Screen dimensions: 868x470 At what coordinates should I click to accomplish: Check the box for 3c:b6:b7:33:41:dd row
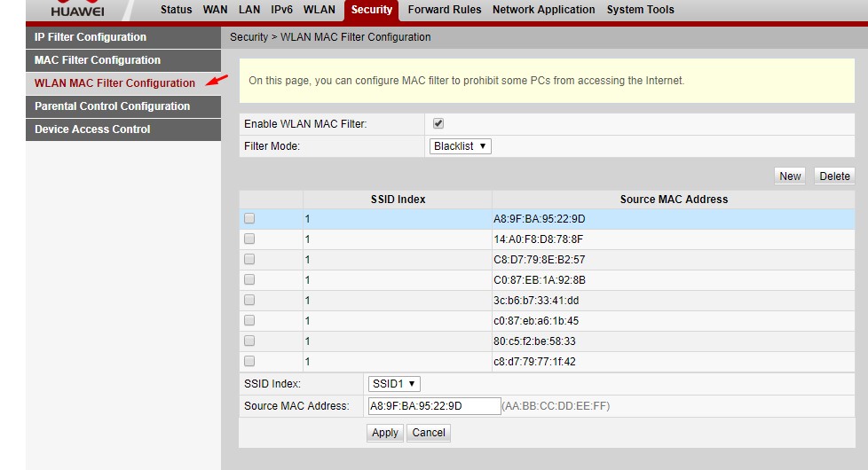coord(249,300)
